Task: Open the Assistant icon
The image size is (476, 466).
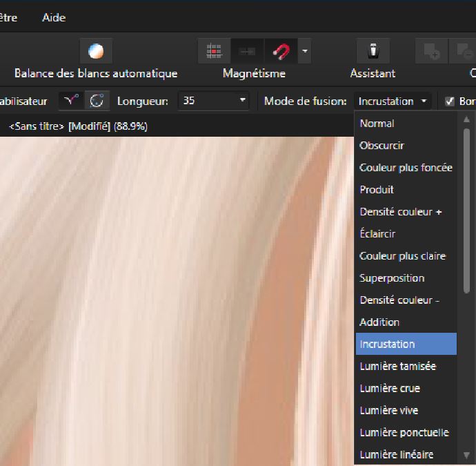Action: point(373,50)
